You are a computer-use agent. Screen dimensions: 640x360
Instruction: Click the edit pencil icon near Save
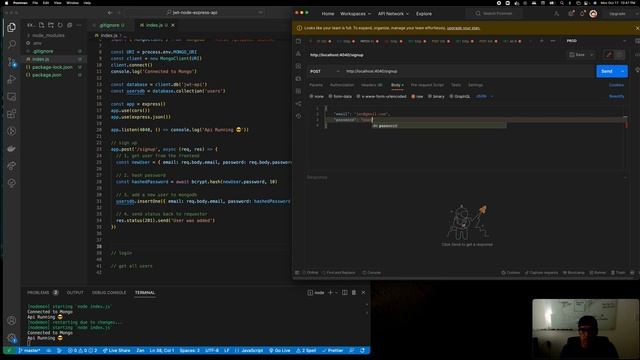(x=609, y=55)
